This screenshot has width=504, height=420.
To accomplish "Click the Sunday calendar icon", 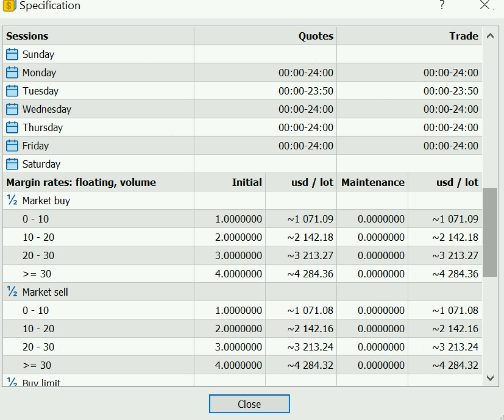I will (x=12, y=54).
